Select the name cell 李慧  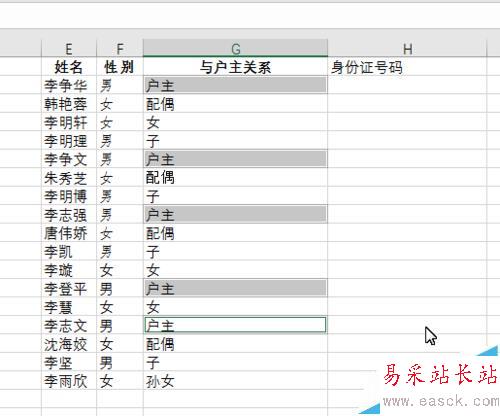(x=69, y=306)
